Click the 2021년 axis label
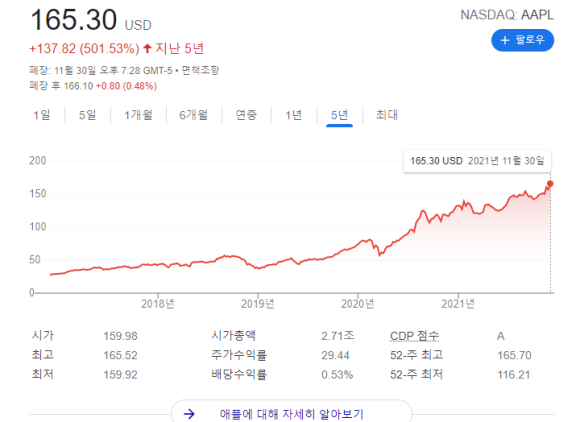Screen dimensions: 580x422 point(458,304)
